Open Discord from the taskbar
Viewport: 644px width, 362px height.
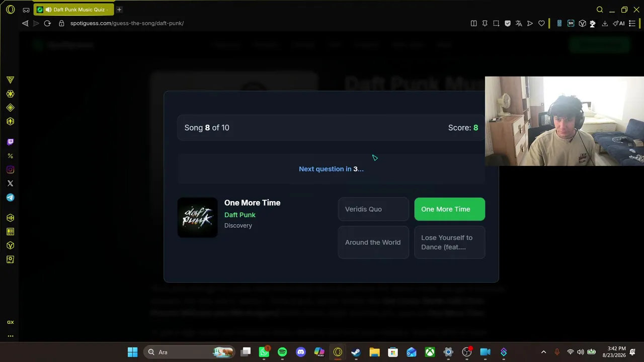coord(301,352)
